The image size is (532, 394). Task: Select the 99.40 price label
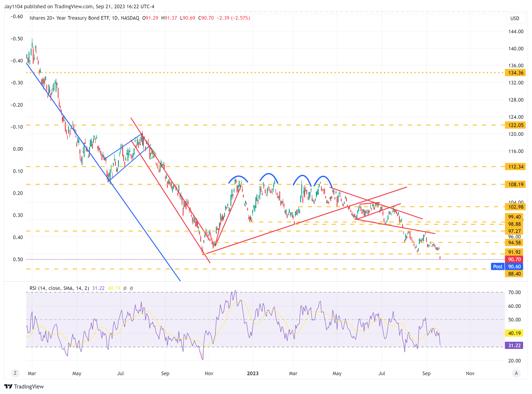click(514, 217)
